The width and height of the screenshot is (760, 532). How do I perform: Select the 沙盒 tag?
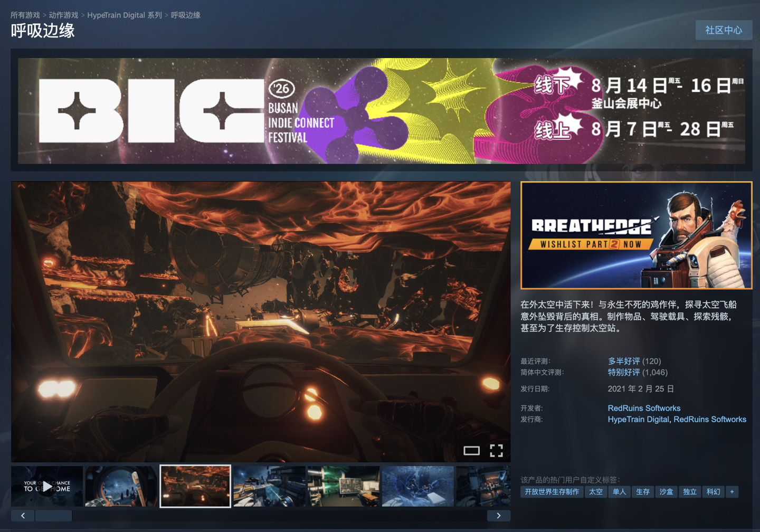point(667,492)
